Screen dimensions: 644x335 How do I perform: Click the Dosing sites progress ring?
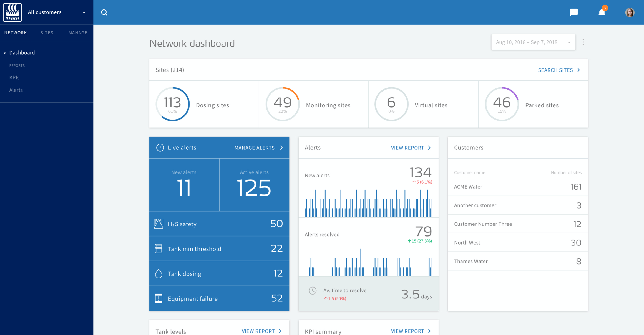[x=172, y=104]
